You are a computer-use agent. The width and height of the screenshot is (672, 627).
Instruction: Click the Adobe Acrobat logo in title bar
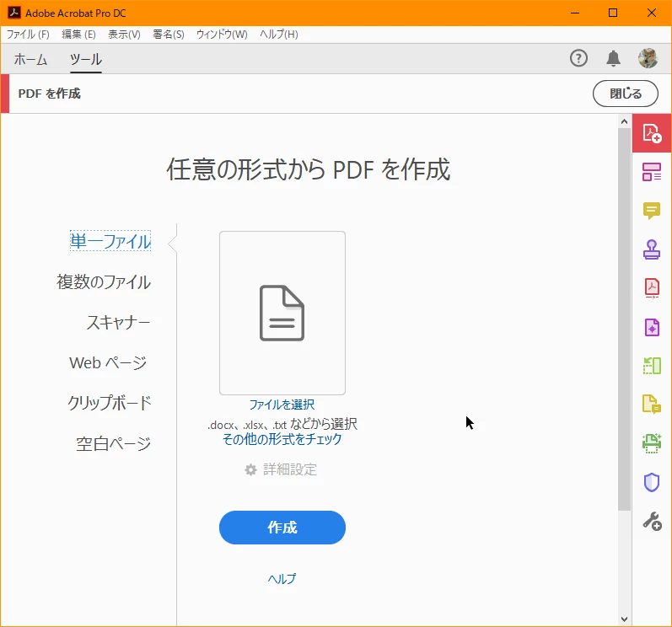(13, 13)
